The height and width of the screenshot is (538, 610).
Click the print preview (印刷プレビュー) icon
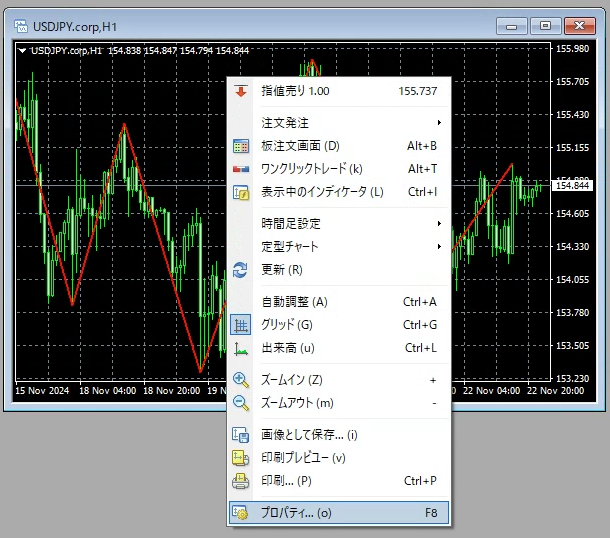coord(240,458)
